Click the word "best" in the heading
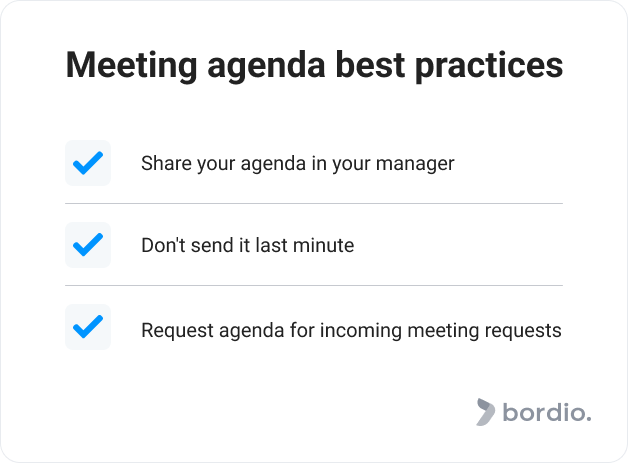 pos(370,65)
